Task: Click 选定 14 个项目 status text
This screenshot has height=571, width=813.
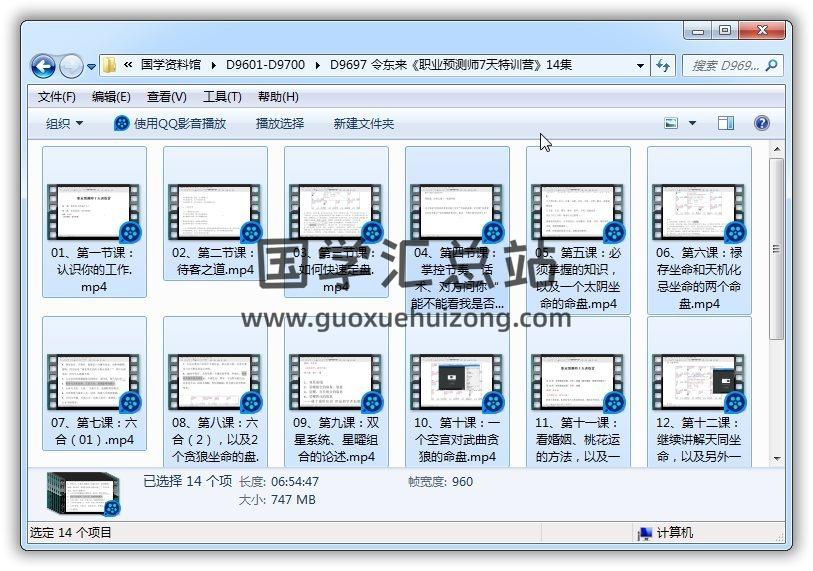Action: (71, 533)
